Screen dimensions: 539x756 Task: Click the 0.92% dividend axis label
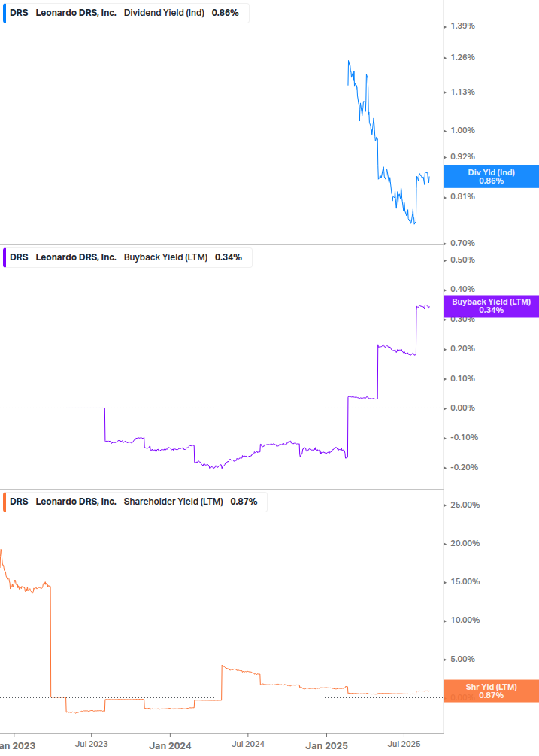point(463,156)
